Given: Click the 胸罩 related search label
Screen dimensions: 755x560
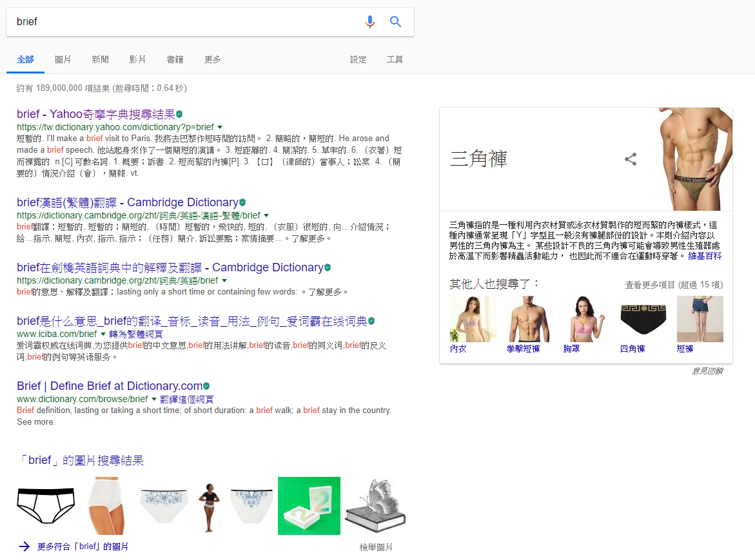Looking at the screenshot, I should coord(571,349).
